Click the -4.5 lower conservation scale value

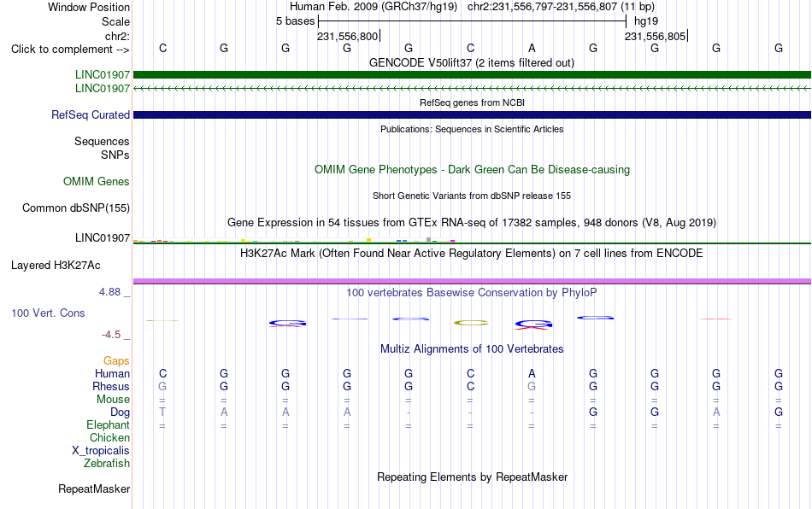(x=111, y=335)
